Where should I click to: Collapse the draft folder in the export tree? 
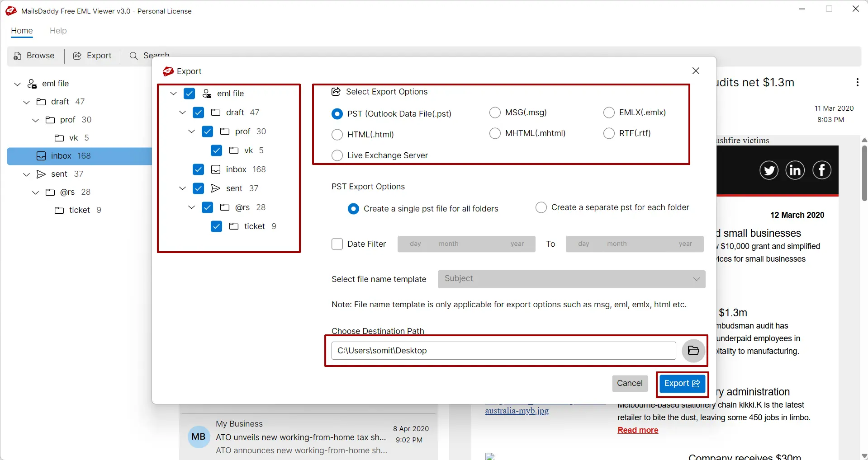pyautogui.click(x=182, y=113)
